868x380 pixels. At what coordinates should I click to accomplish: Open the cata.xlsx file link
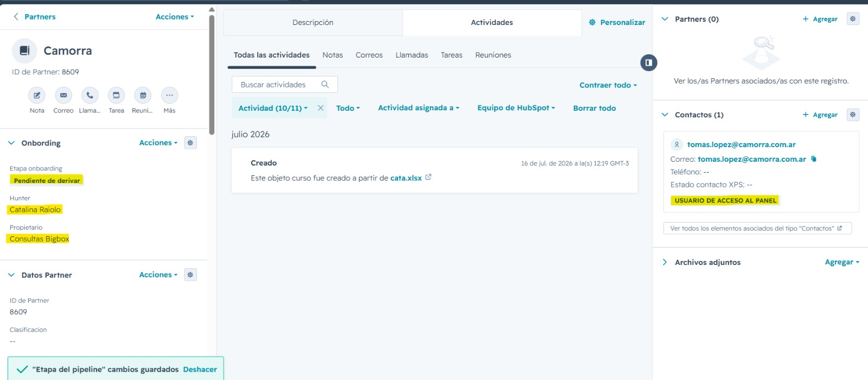tap(406, 178)
